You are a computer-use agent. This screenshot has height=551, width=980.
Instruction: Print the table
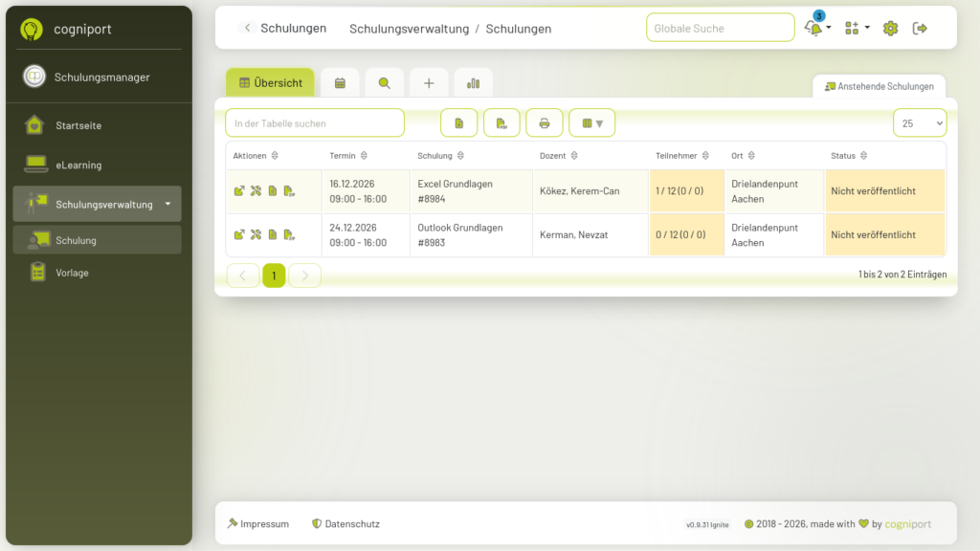pyautogui.click(x=545, y=123)
